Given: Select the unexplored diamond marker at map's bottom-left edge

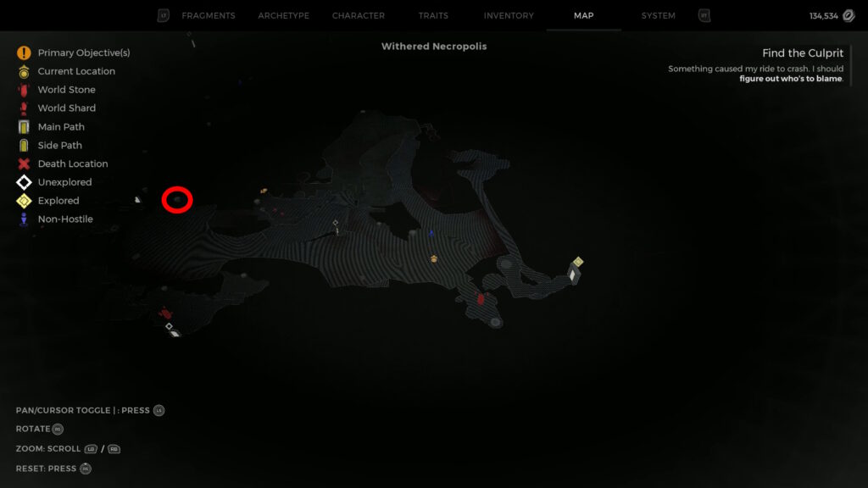Looking at the screenshot, I should 169,326.
